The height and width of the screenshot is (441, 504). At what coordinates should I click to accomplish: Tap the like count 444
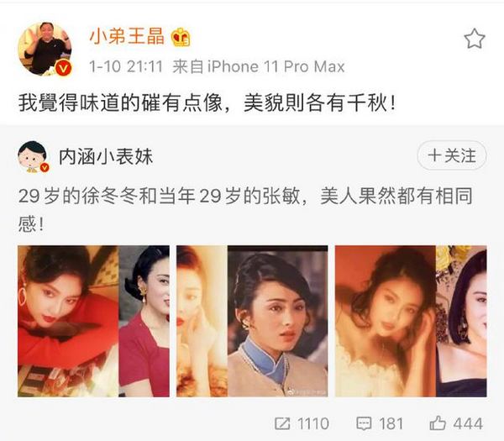click(x=468, y=423)
